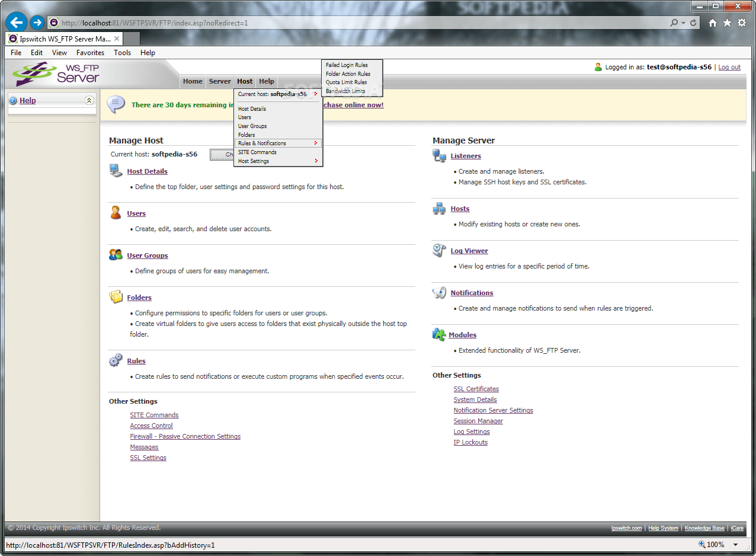The height and width of the screenshot is (556, 756).
Task: Open the Log Viewer link
Action: pos(469,251)
